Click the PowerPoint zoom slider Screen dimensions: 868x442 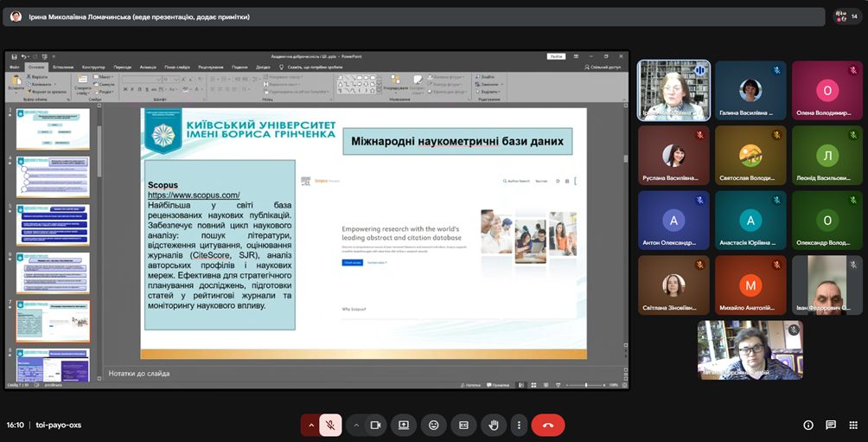(585, 385)
